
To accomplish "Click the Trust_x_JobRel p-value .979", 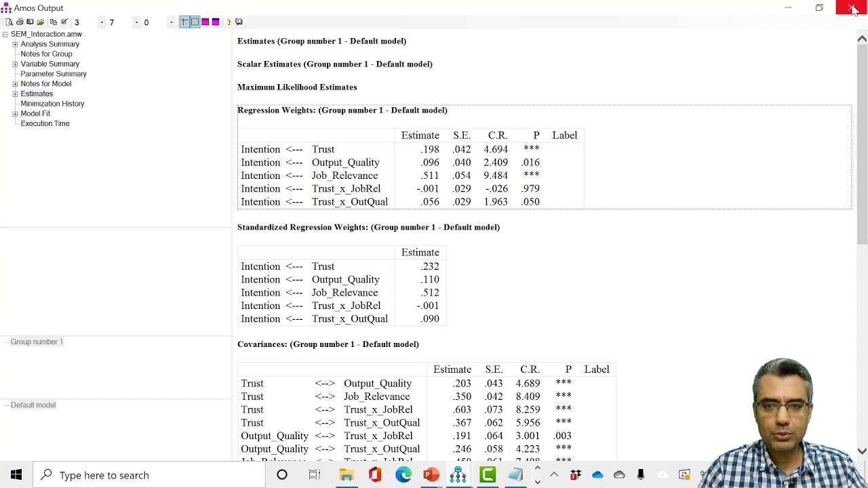I will tap(531, 188).
